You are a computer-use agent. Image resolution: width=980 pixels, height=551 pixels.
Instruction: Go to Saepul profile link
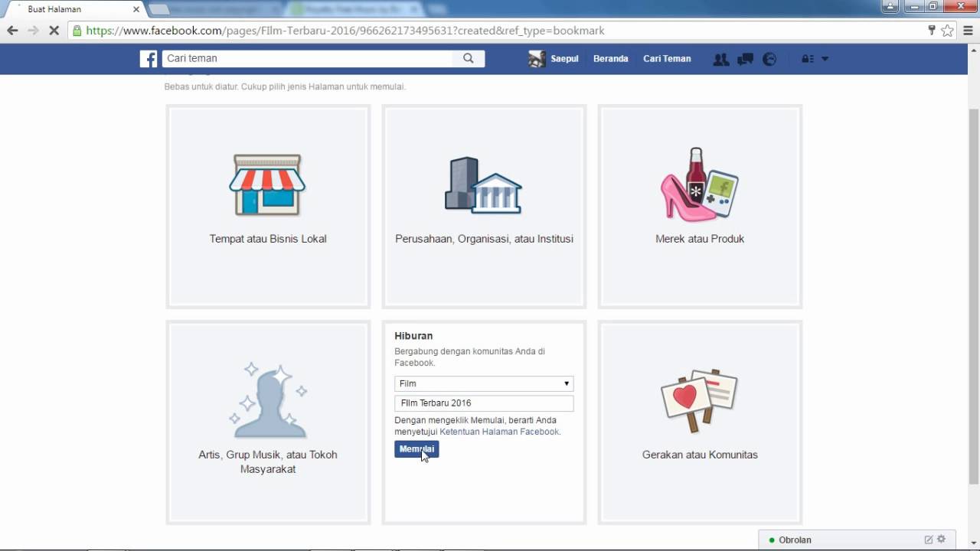coord(564,59)
